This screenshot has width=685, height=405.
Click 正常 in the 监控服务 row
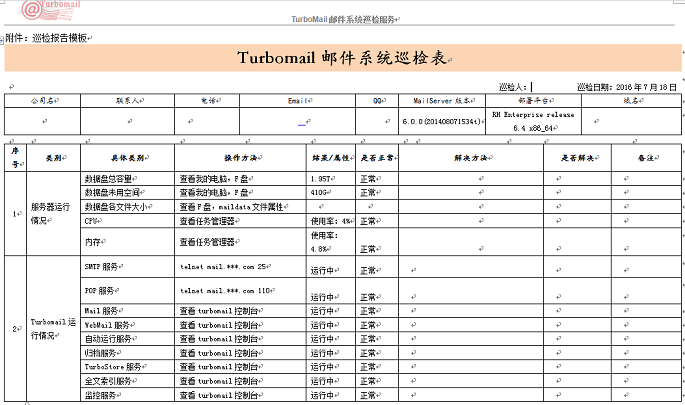[x=369, y=395]
